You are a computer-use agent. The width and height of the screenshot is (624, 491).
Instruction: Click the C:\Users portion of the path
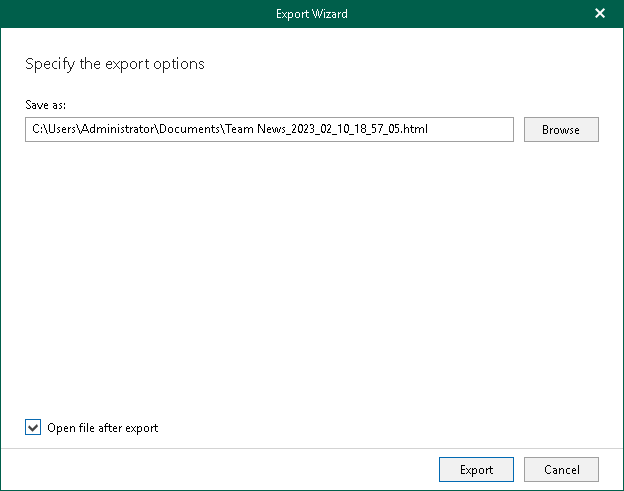(x=50, y=130)
